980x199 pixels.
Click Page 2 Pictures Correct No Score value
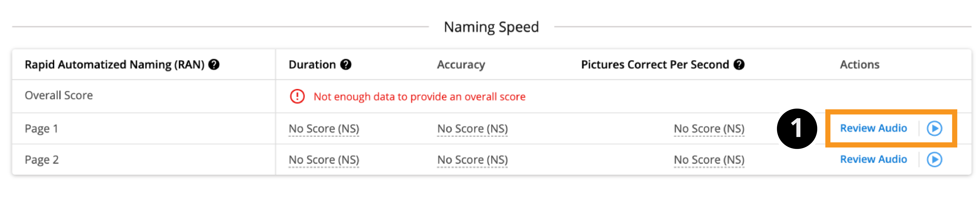[709, 160]
